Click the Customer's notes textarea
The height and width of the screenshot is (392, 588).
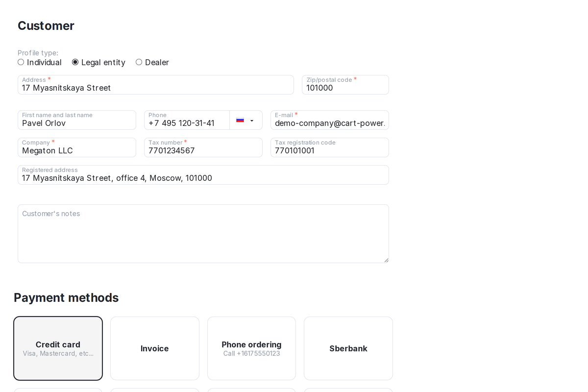(x=203, y=234)
